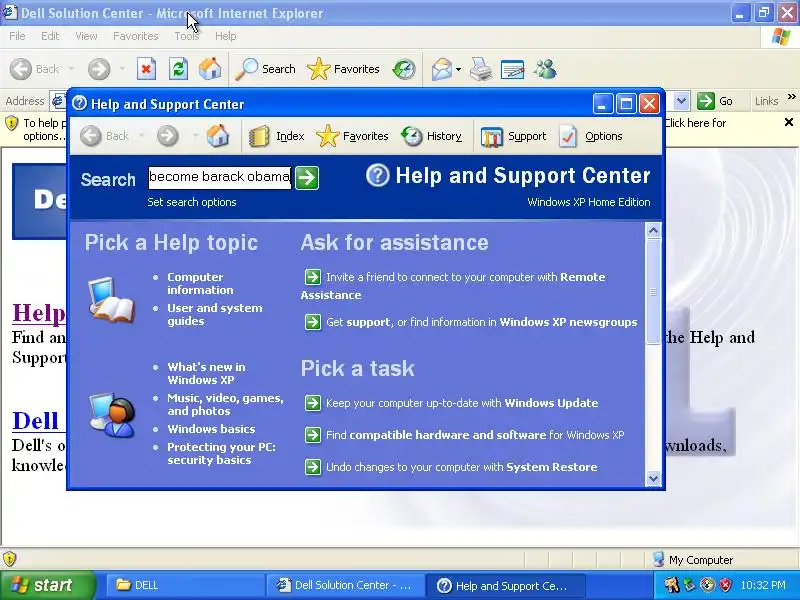This screenshot has height=600, width=800.
Task: Open Search pane in Internet Explorer toolbar
Action: coord(266,69)
